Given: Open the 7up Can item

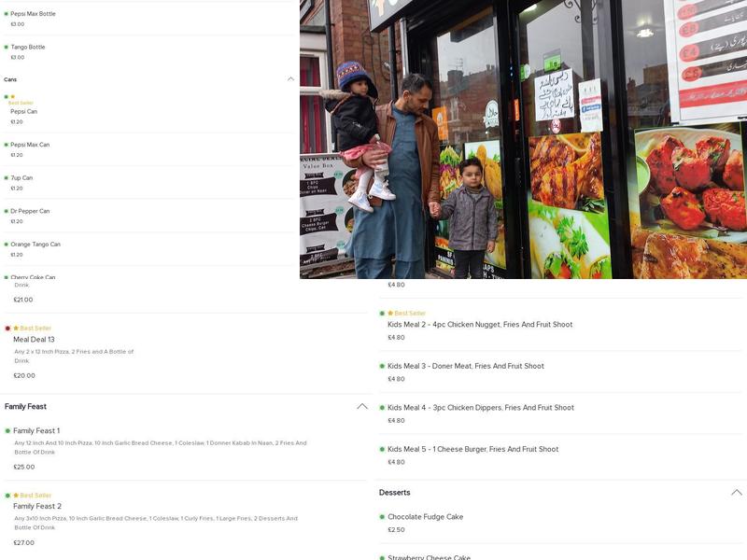Looking at the screenshot, I should 148,183.
